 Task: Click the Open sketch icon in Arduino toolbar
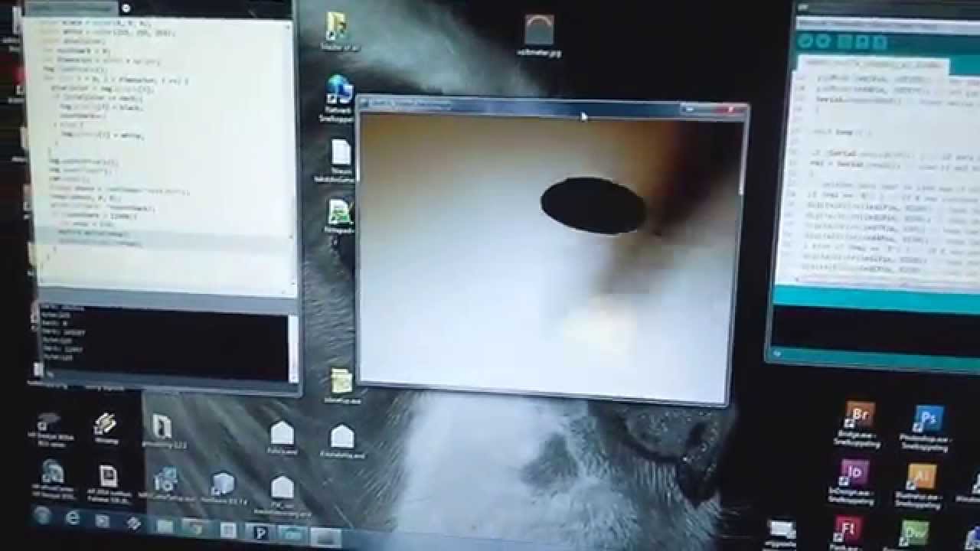(x=862, y=42)
